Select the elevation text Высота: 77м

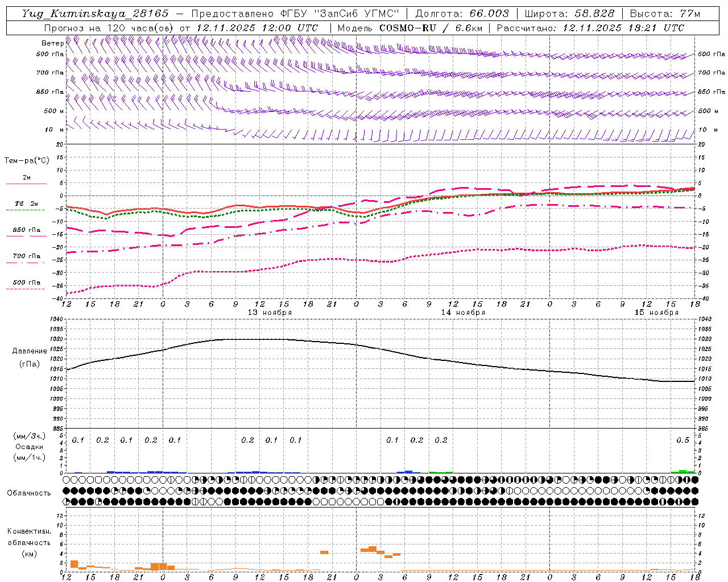[x=665, y=14]
